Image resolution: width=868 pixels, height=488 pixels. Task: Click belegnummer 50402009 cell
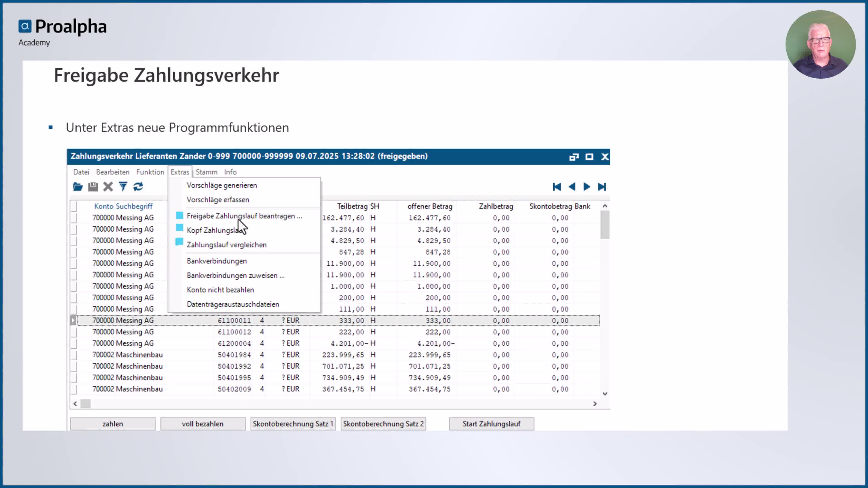pos(234,389)
